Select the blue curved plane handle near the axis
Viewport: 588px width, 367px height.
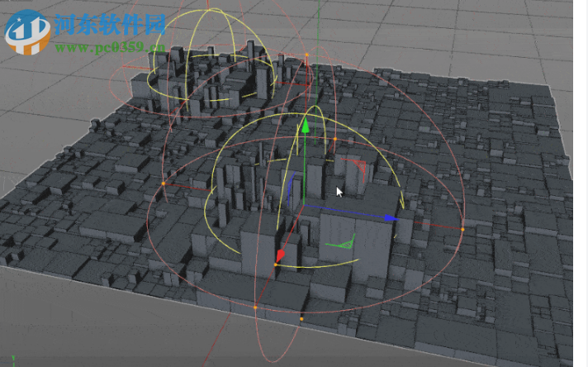pos(290,188)
